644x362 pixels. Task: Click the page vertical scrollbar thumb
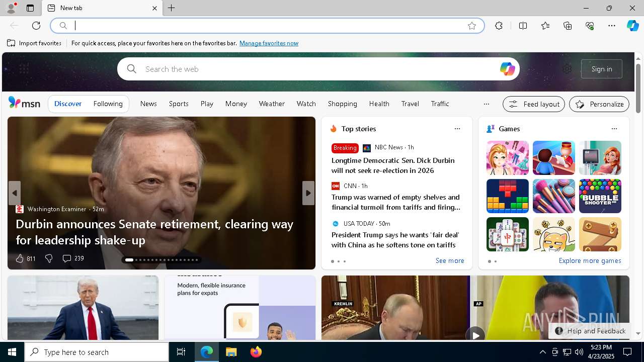[x=638, y=88]
